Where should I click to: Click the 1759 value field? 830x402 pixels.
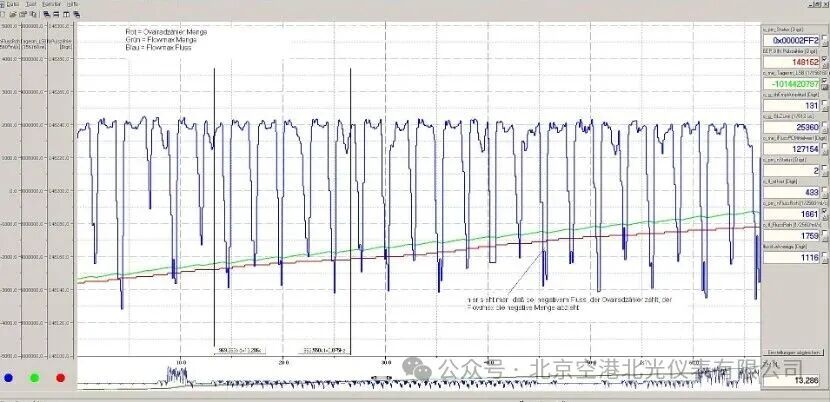[792, 236]
